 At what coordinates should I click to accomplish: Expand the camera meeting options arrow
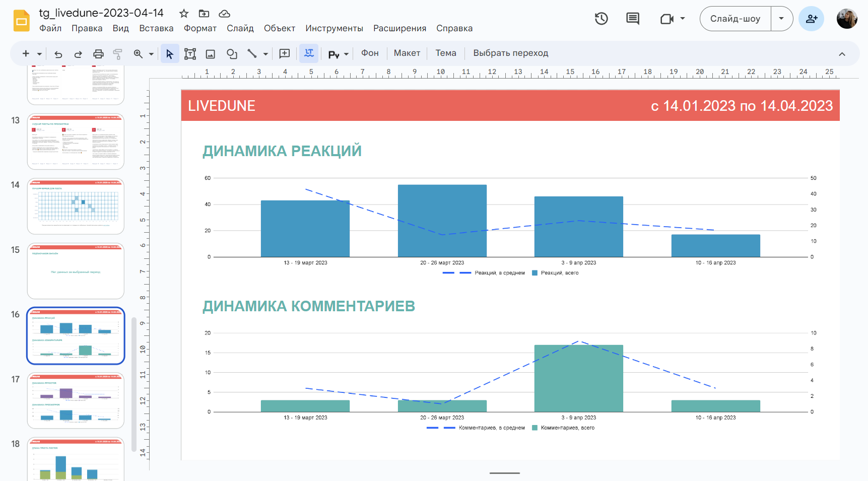click(x=683, y=19)
